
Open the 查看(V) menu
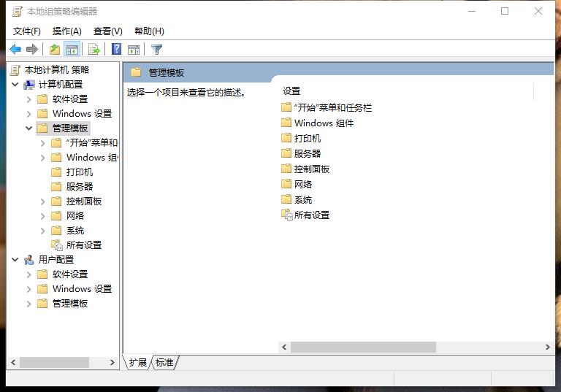coord(107,31)
